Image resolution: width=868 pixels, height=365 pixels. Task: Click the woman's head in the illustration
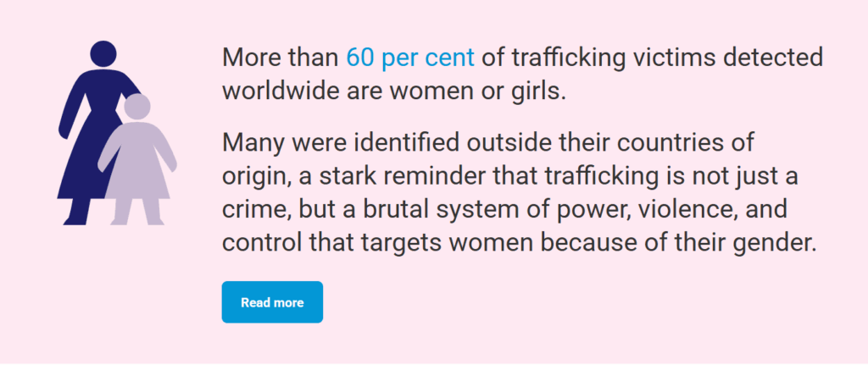pos(103,54)
